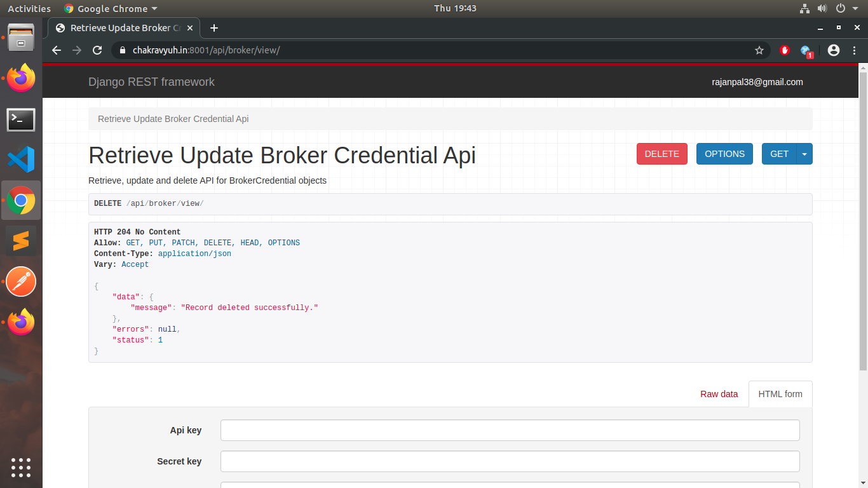Launch Postman from the dock
The image size is (868, 488).
[x=21, y=281]
